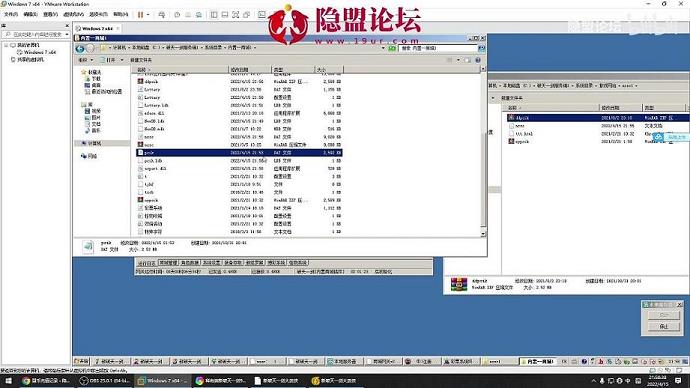Select Network in the Explorer navigation pane

tap(89, 156)
